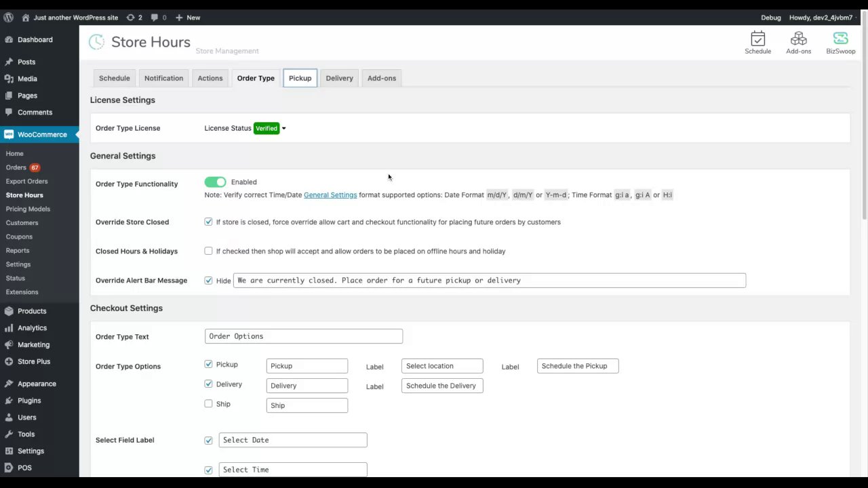Screen dimensions: 868x488
Task: Toggle the Select Time field label checkbox
Action: (x=208, y=470)
